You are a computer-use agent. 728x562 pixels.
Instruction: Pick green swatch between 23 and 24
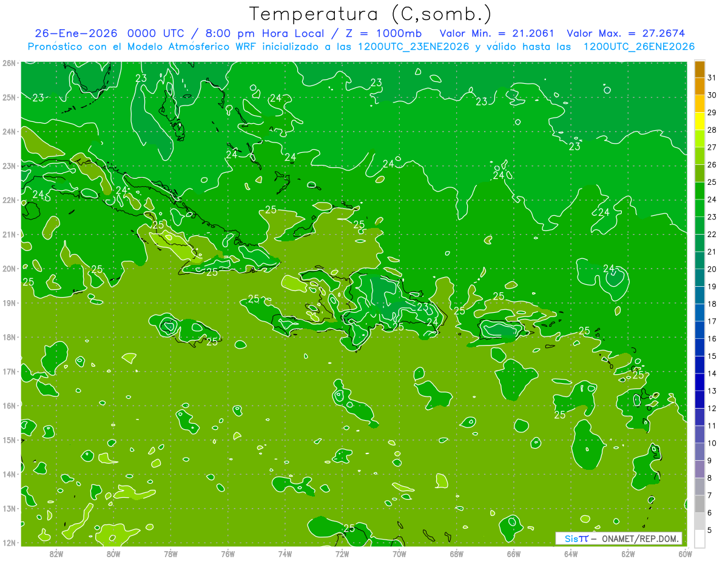pyautogui.click(x=699, y=209)
